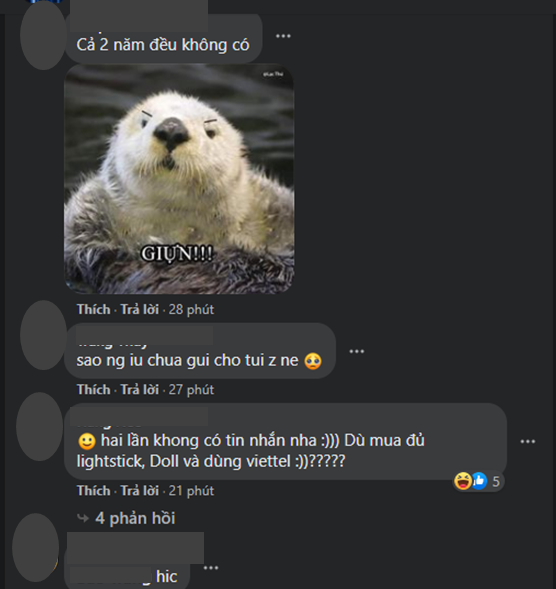
Task: Like the otter meme comment via Thích
Action: coord(94,310)
